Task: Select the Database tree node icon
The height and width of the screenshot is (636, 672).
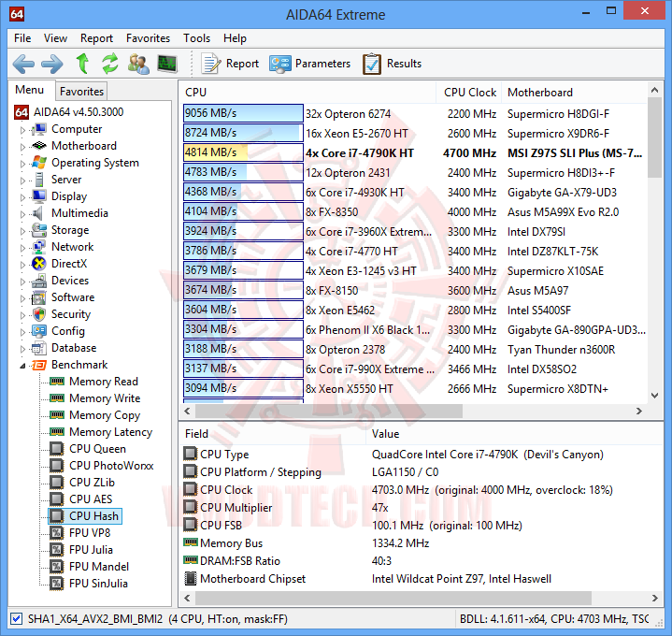Action: (39, 348)
